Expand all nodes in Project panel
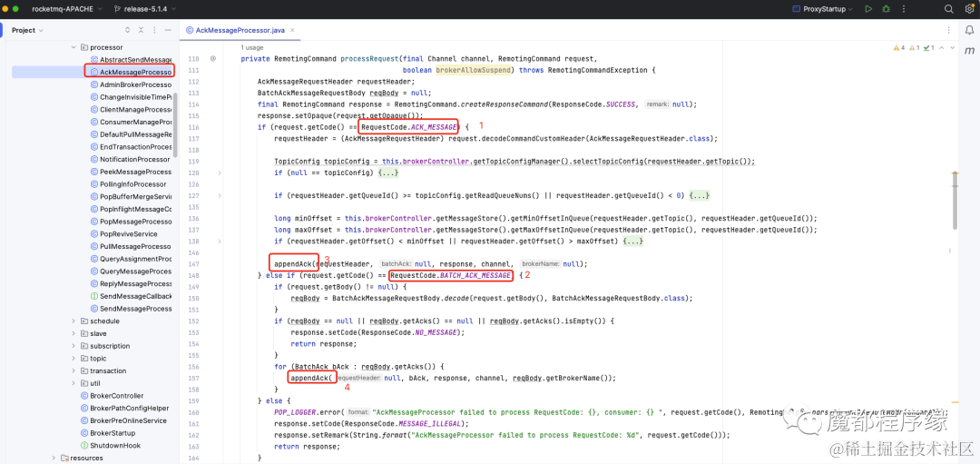Image resolution: width=980 pixels, height=464 pixels. click(128, 30)
